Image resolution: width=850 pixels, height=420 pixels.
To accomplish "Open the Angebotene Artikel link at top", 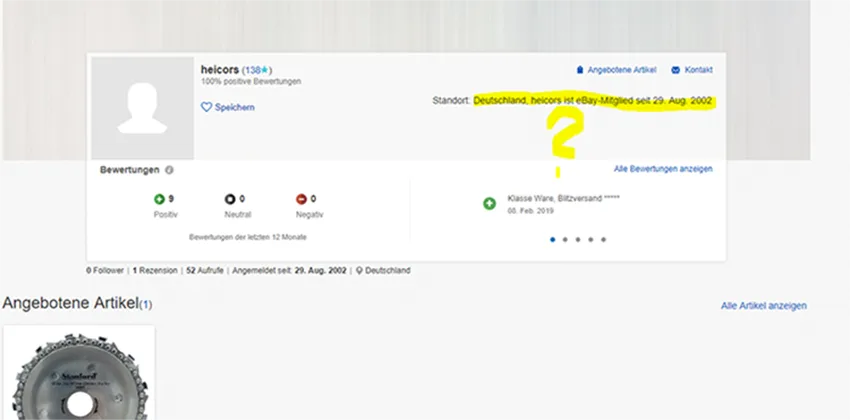I will pyautogui.click(x=622, y=70).
